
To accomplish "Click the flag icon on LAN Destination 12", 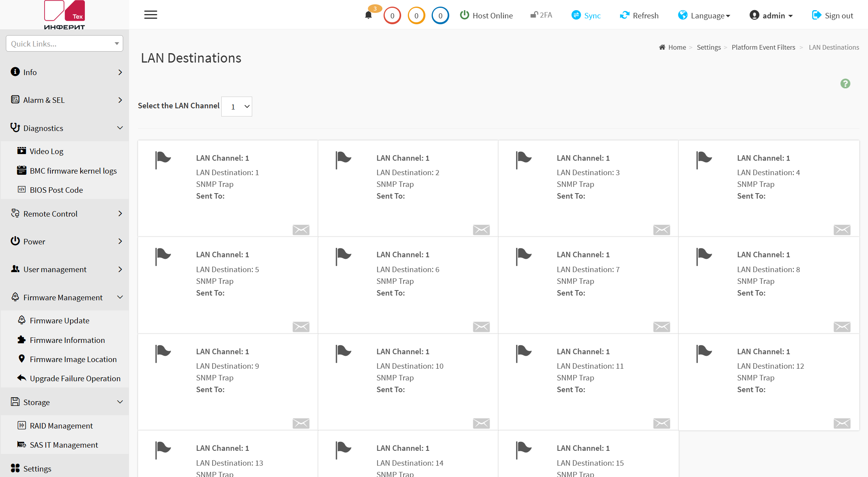I will [x=704, y=353].
